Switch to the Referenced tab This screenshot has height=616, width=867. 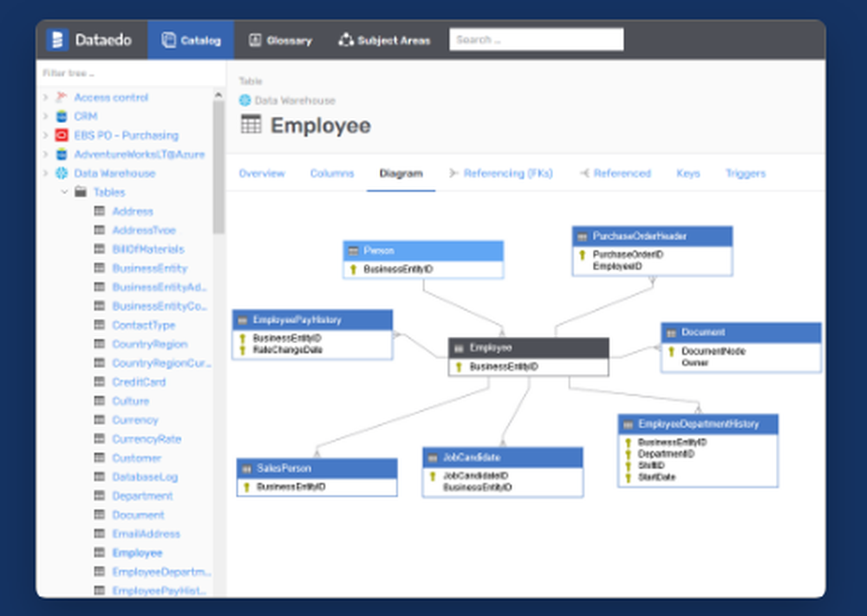point(616,173)
